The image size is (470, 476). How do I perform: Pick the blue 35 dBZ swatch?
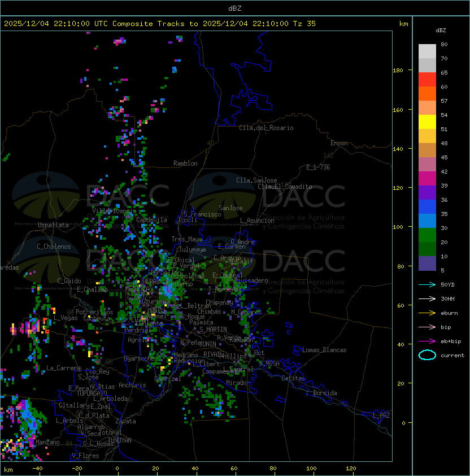[x=427, y=207]
